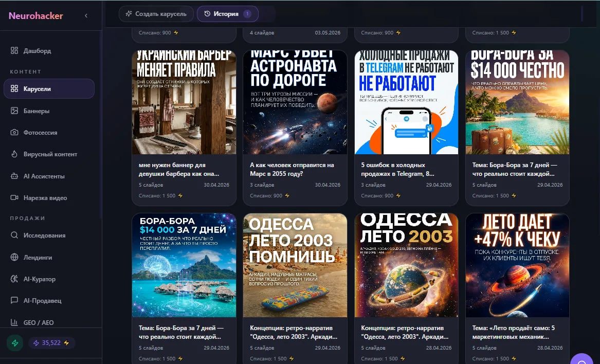Click date 28.04.2026 on the Лето card

tap(550, 348)
